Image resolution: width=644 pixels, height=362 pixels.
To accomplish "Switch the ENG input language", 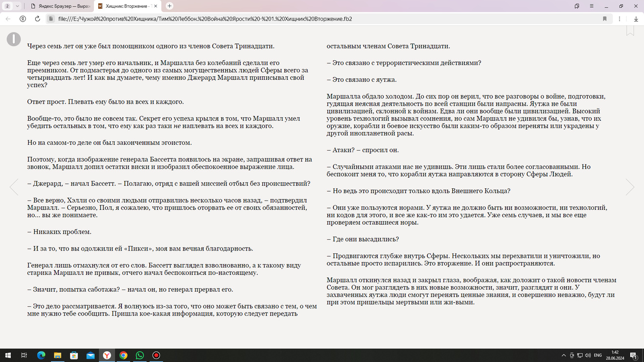I will tap(598, 355).
